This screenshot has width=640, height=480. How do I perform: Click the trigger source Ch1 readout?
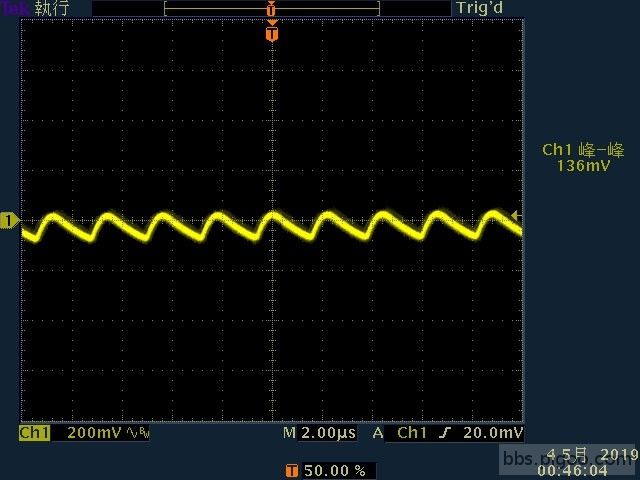411,433
